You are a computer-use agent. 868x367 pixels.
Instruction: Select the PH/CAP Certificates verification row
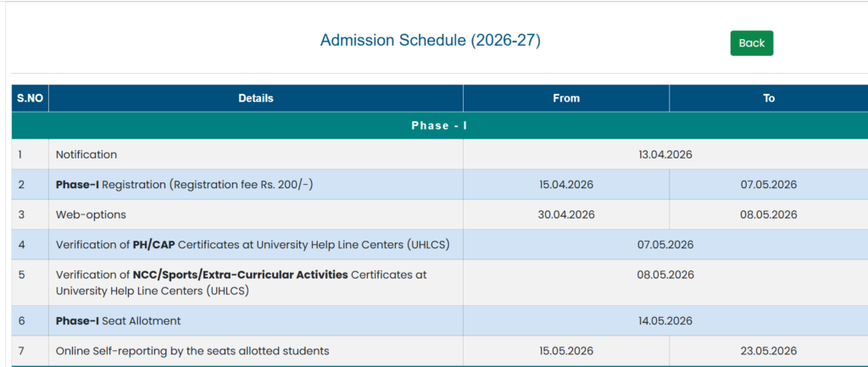[x=252, y=245]
